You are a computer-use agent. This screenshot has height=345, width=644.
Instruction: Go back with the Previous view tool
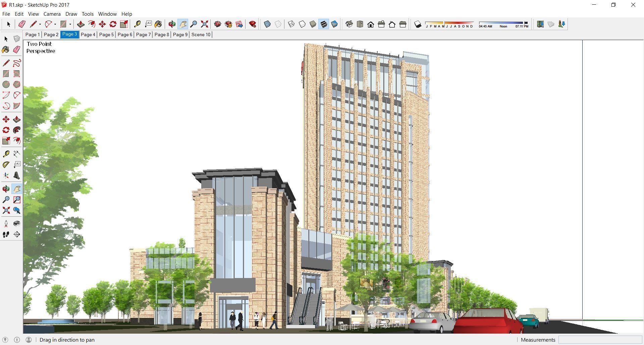(17, 210)
